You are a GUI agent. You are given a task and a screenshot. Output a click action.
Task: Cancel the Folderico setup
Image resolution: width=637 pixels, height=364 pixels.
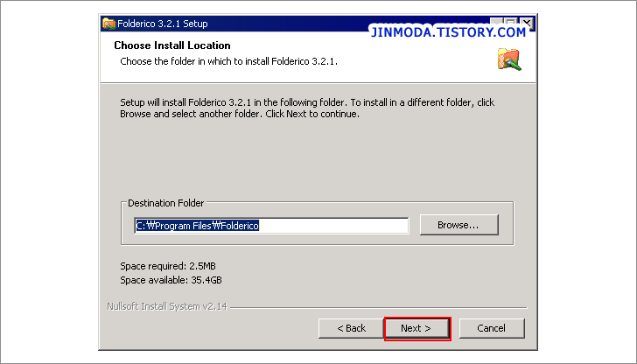[x=492, y=328]
